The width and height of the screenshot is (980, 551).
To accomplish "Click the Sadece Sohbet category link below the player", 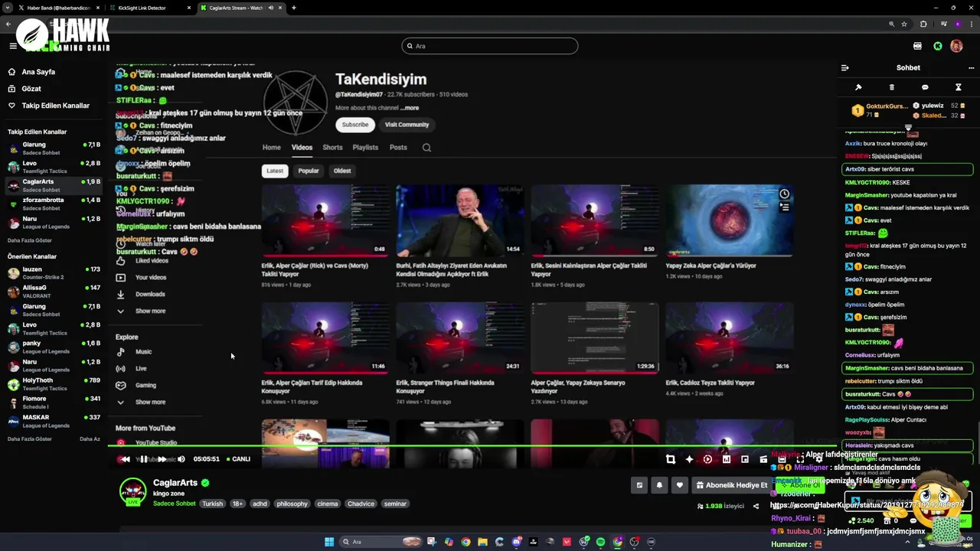I will click(175, 504).
